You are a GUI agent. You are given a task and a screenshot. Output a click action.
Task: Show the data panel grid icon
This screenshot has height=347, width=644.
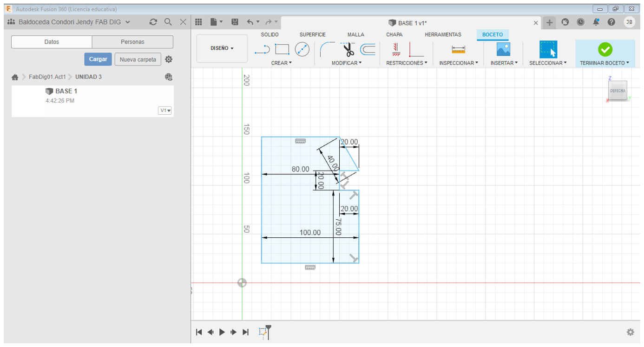click(x=198, y=22)
